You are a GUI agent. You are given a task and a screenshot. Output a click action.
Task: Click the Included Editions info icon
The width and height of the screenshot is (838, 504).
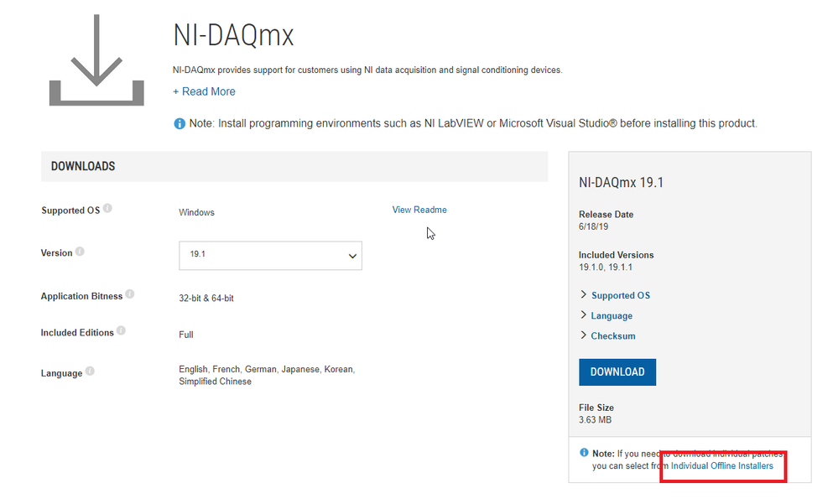(x=121, y=331)
